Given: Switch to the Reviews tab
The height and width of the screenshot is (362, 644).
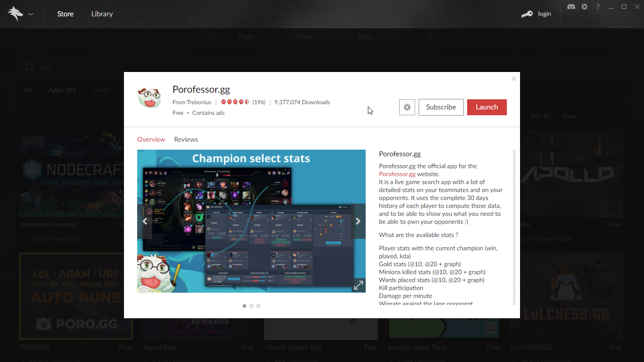Looking at the screenshot, I should 186,140.
